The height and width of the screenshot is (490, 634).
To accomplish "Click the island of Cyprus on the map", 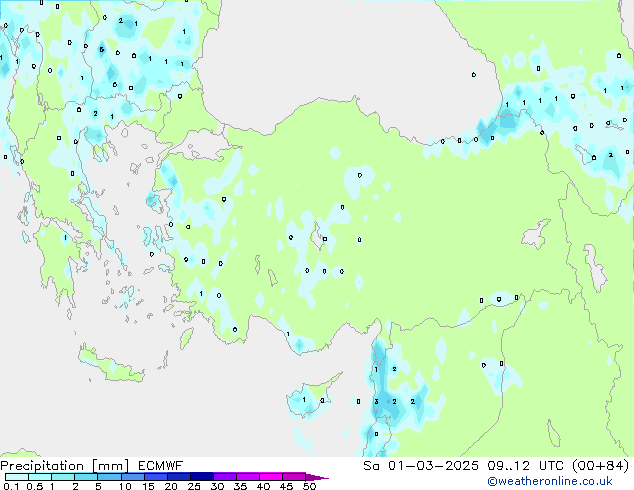I will click(310, 397).
